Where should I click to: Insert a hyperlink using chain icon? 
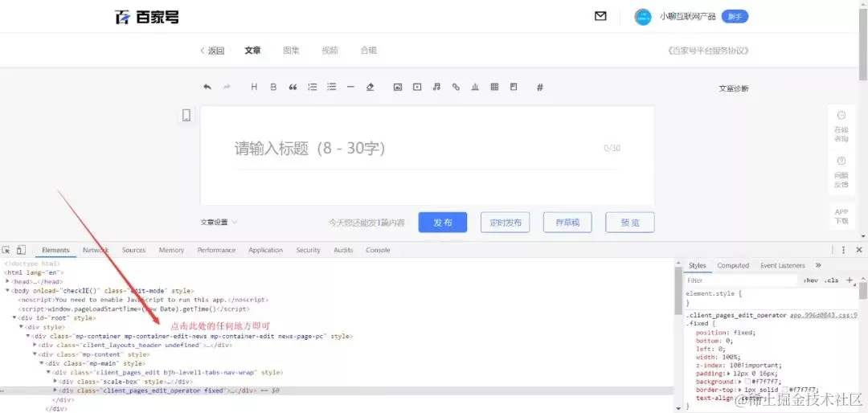click(x=456, y=87)
